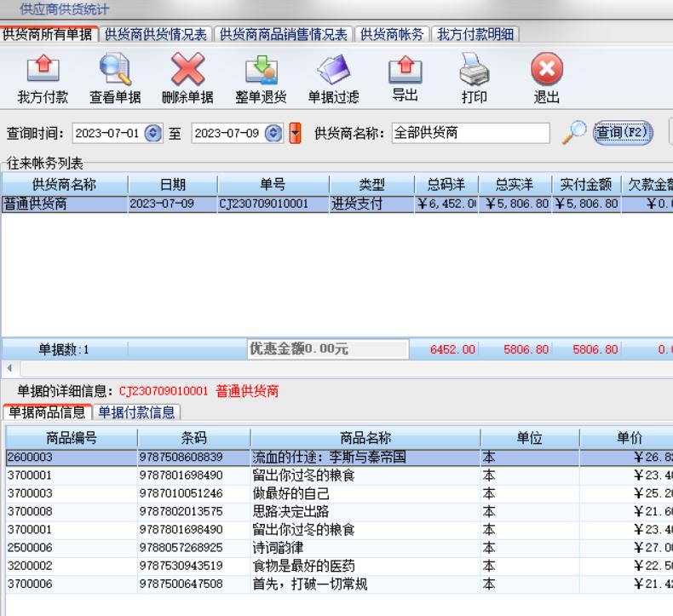Image resolution: width=673 pixels, height=616 pixels.
Task: Sort by the 总码洋 column header
Action: 446,185
